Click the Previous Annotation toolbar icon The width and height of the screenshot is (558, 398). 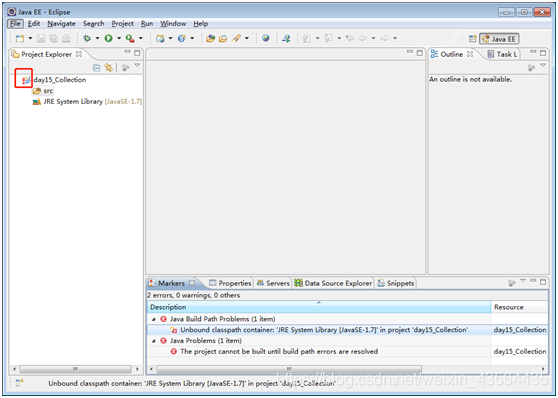coord(328,38)
